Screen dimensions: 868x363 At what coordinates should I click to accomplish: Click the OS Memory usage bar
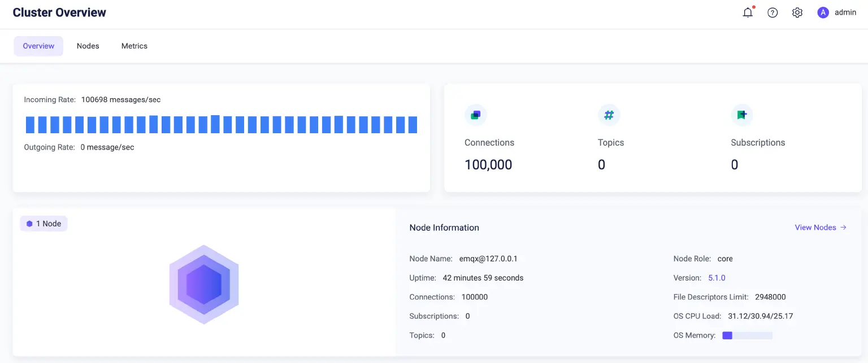[747, 335]
